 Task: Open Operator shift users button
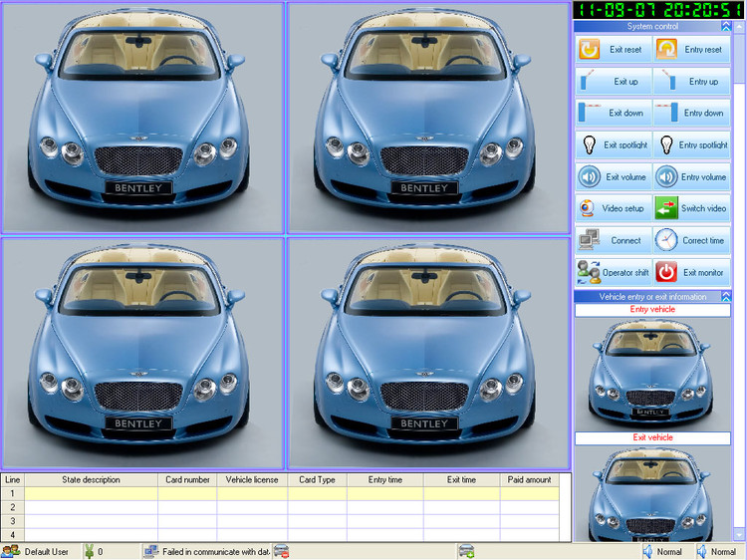click(x=614, y=272)
